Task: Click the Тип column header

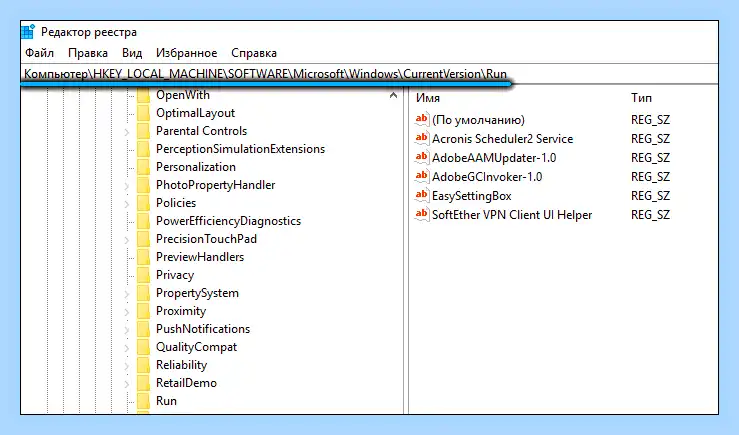Action: pyautogui.click(x=641, y=98)
